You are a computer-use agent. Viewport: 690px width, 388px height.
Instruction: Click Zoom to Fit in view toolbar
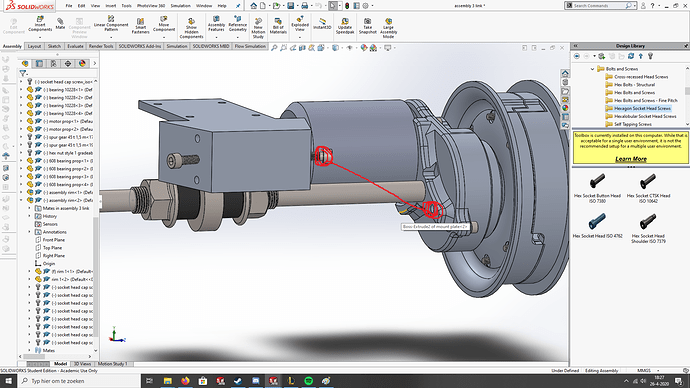[x=274, y=48]
